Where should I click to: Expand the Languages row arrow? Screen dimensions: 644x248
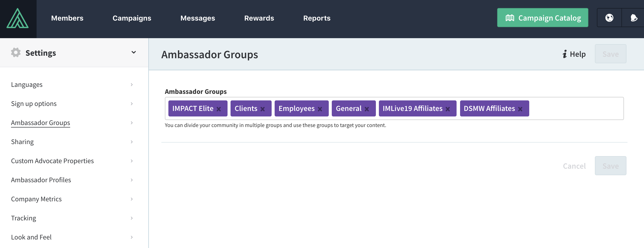(x=132, y=85)
